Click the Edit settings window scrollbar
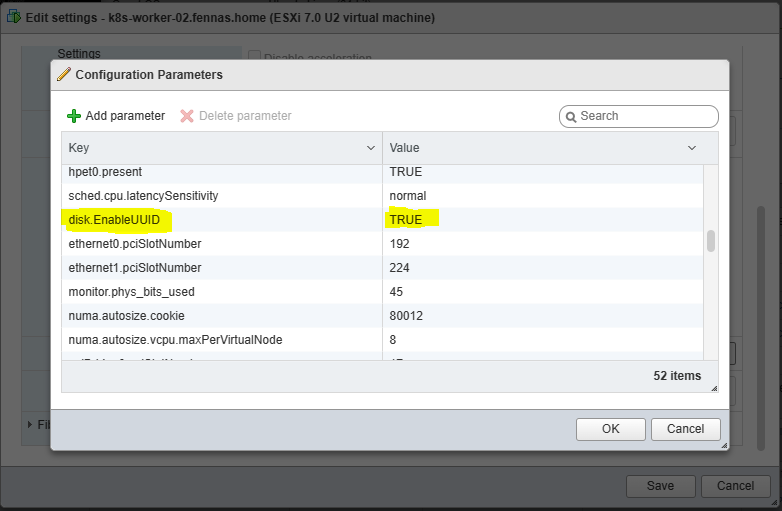This screenshot has width=782, height=511. point(761,328)
